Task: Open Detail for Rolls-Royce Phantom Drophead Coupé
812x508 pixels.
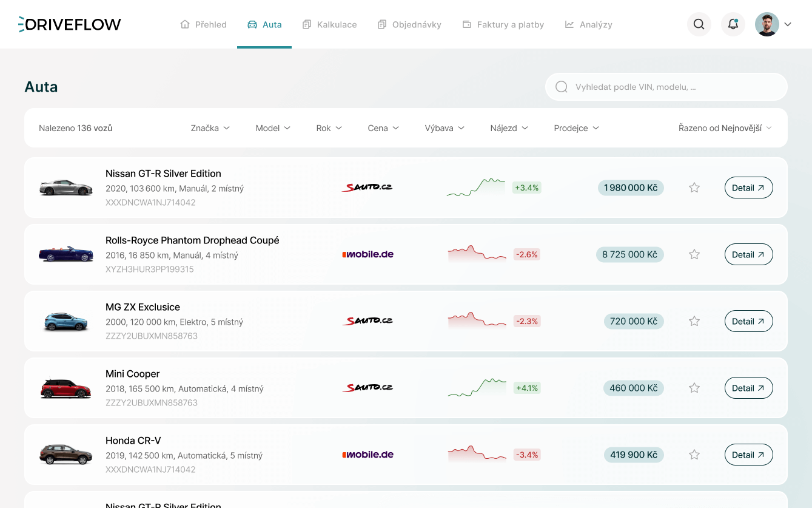Action: coord(748,254)
